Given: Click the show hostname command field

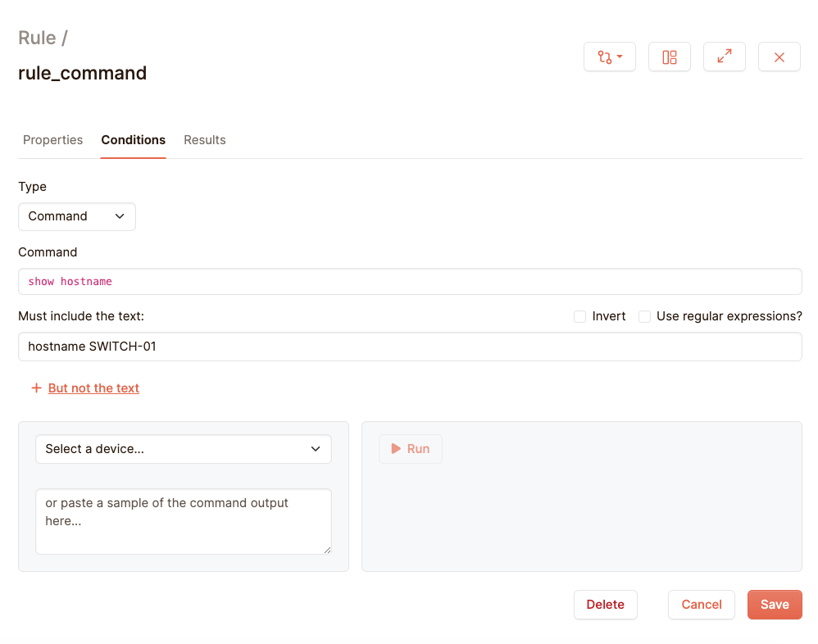Looking at the screenshot, I should (x=410, y=282).
